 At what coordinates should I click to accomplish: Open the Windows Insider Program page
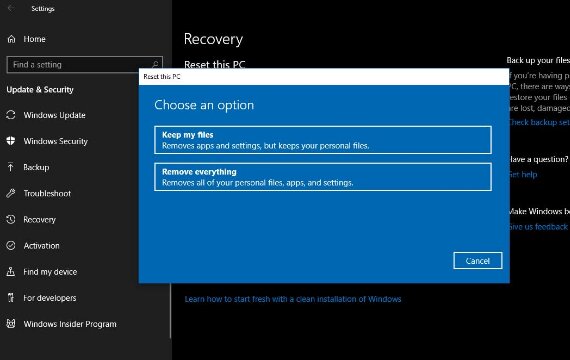70,324
